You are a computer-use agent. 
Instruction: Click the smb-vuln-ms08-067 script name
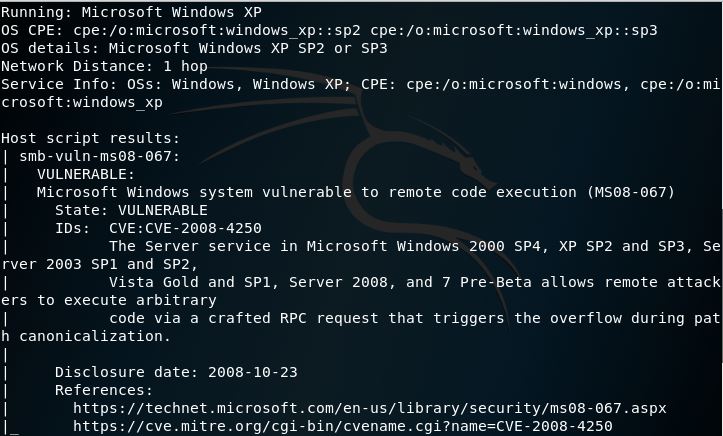98,156
